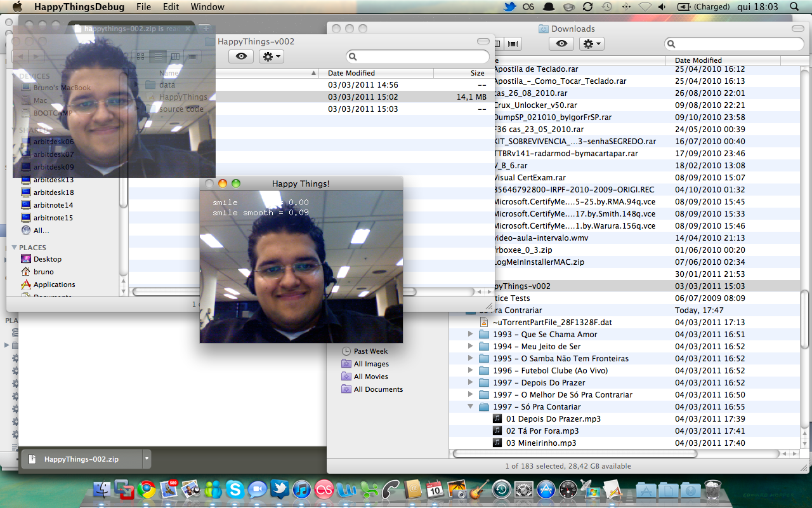Open the Twitter app in Dock
The height and width of the screenshot is (508, 812).
(280, 489)
